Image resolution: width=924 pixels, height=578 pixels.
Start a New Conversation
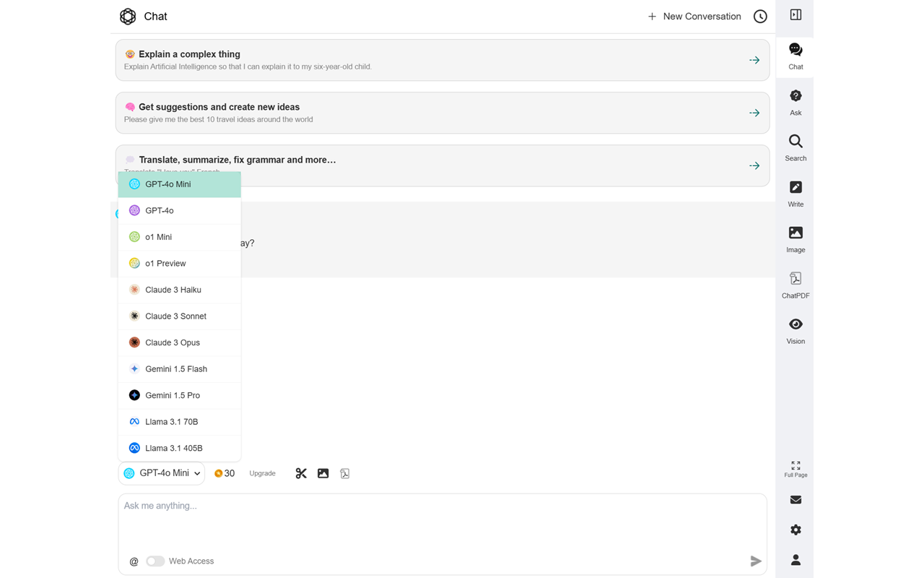(693, 16)
